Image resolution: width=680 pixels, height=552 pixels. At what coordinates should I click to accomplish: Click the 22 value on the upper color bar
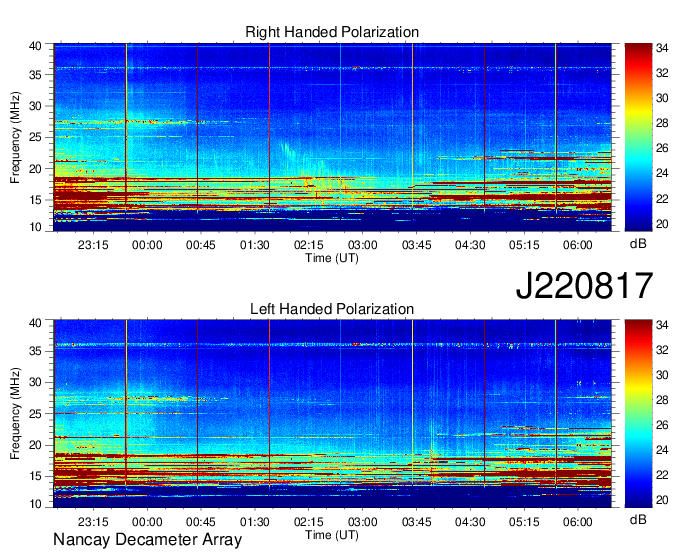pyautogui.click(x=662, y=199)
